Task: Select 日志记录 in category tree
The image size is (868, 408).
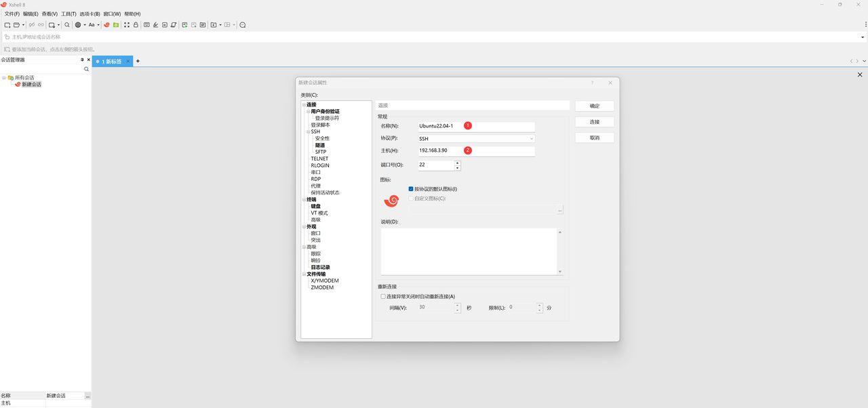Action: 321,267
